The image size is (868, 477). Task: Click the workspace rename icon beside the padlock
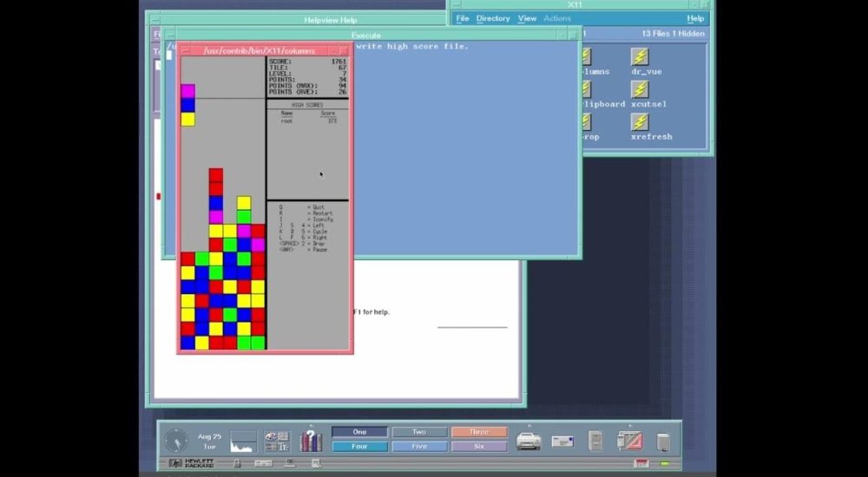coord(263,463)
